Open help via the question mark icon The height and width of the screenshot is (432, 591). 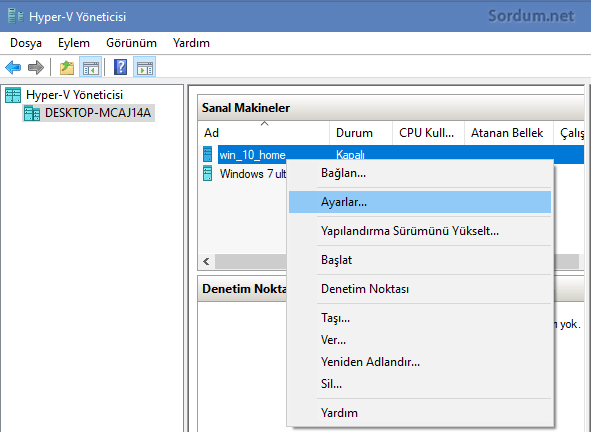coord(121,67)
